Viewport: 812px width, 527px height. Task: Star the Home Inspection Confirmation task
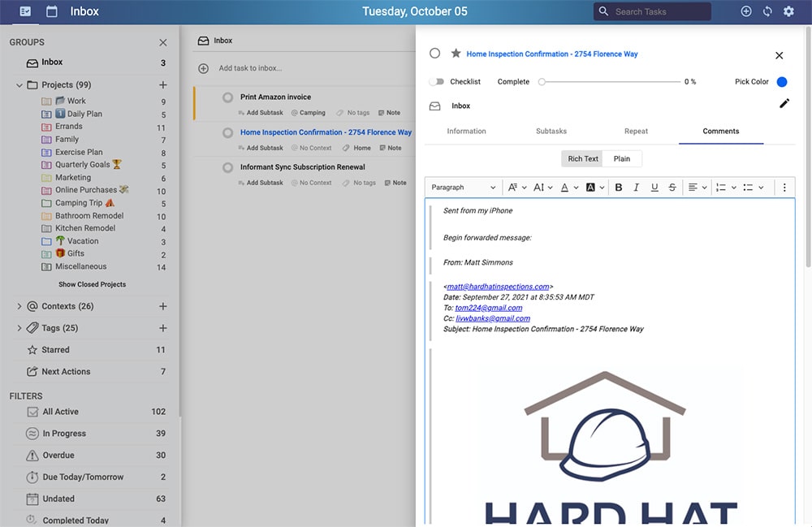click(x=456, y=54)
